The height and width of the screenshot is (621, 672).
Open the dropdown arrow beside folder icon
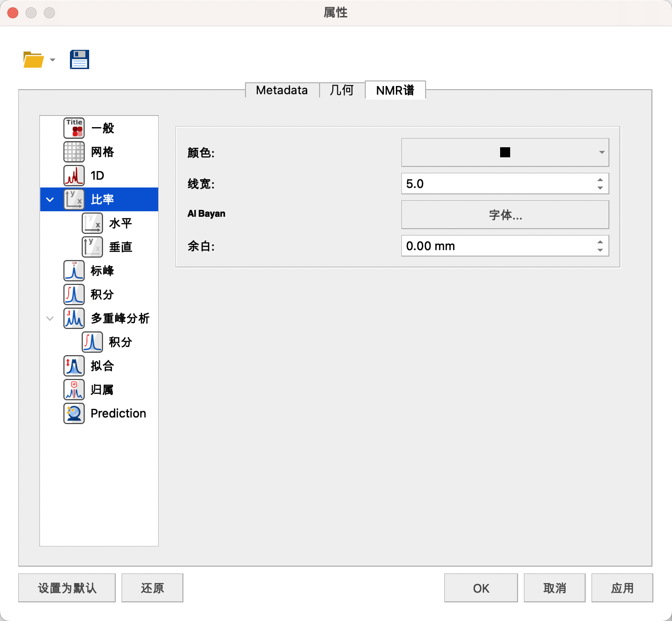(x=53, y=60)
